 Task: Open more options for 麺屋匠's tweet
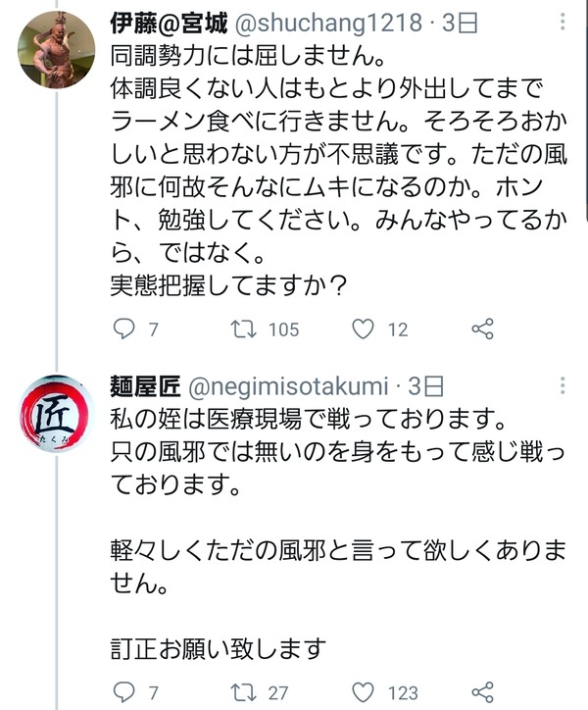pyautogui.click(x=563, y=385)
